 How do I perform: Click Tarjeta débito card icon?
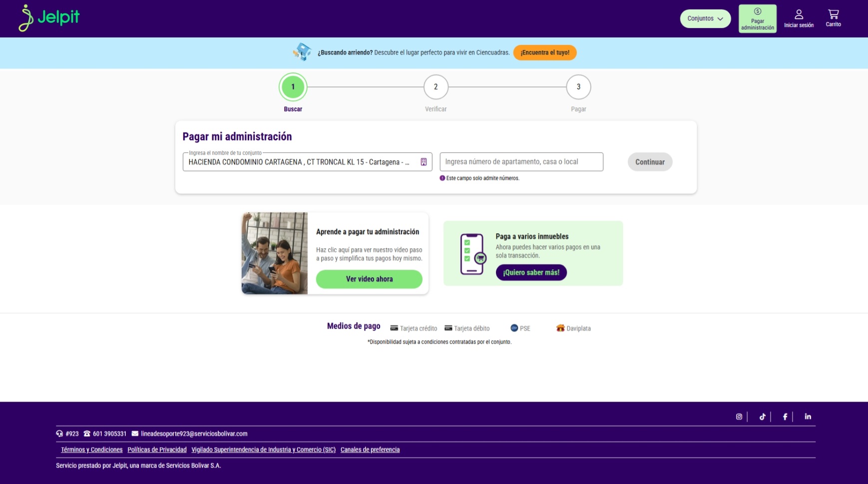point(448,328)
